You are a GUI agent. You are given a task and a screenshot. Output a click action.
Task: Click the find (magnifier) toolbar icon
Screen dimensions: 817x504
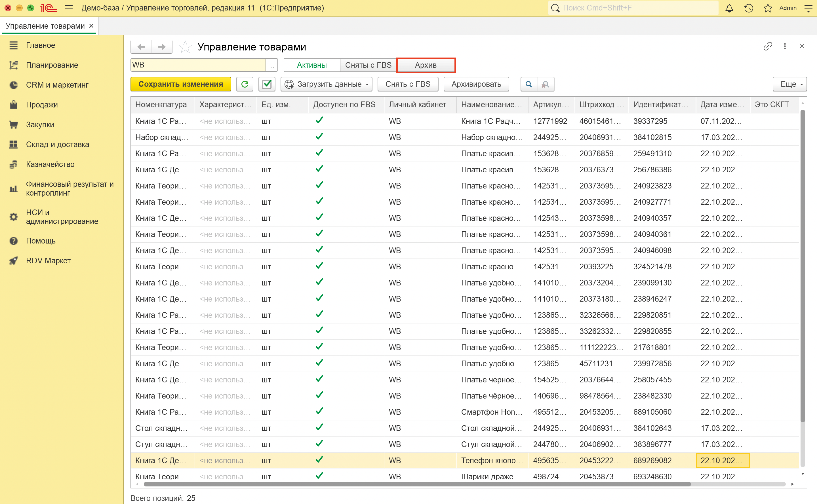coord(528,84)
